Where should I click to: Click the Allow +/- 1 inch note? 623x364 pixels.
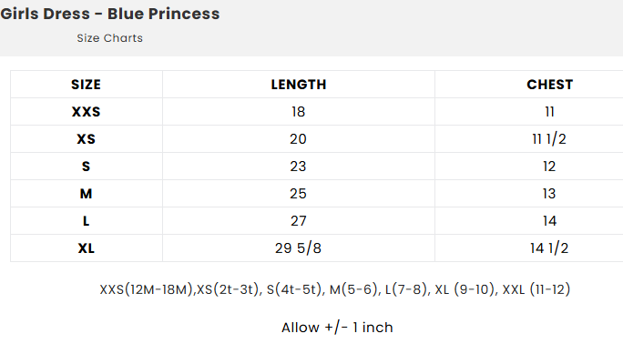pyautogui.click(x=337, y=328)
